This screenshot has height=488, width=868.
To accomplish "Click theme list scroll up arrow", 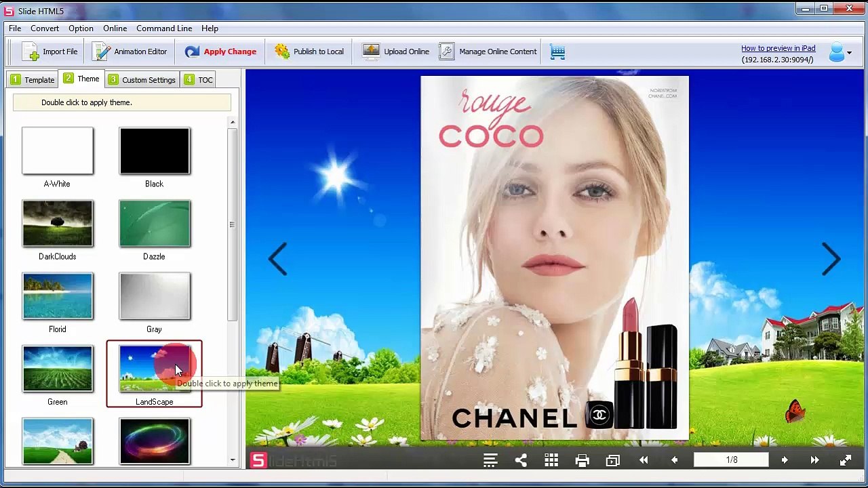I will 233,123.
